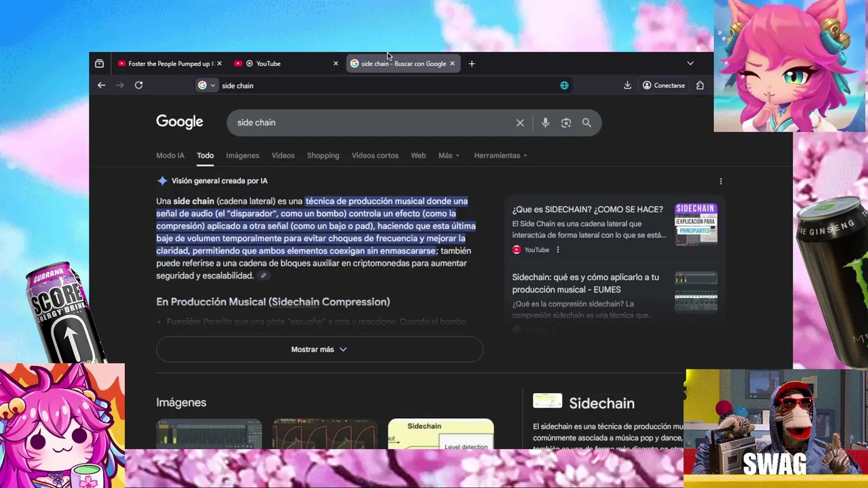Close the YouTube tab

(x=336, y=64)
